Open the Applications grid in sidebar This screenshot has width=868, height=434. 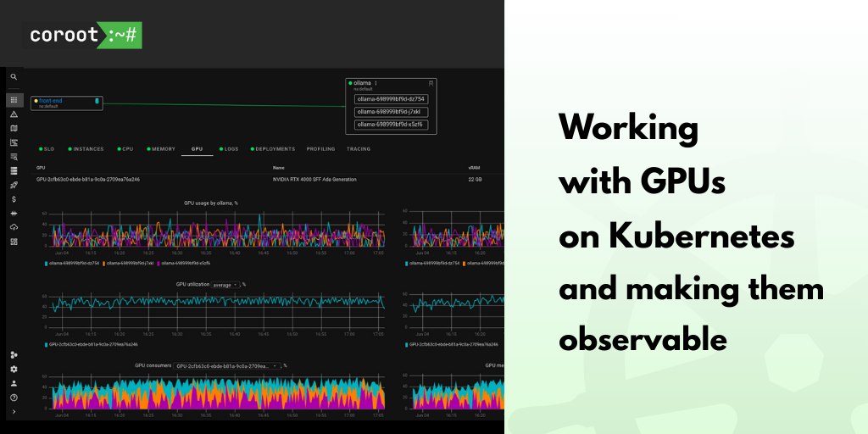14,100
